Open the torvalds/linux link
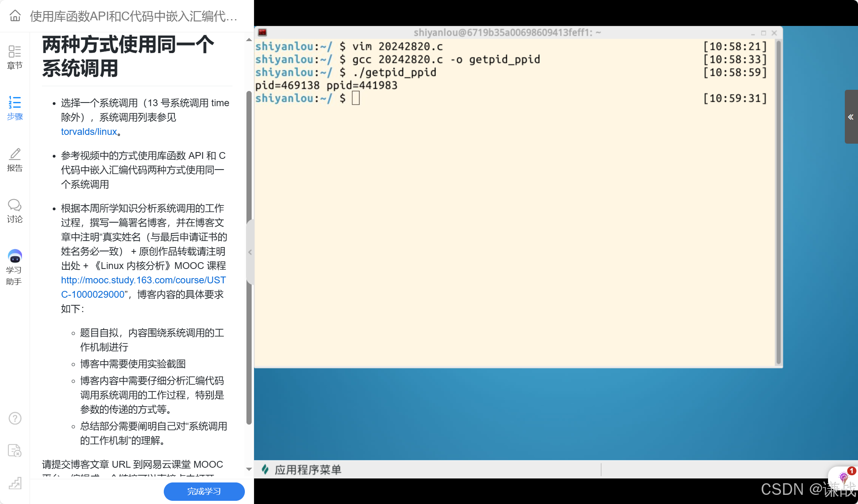The width and height of the screenshot is (858, 504). point(88,132)
